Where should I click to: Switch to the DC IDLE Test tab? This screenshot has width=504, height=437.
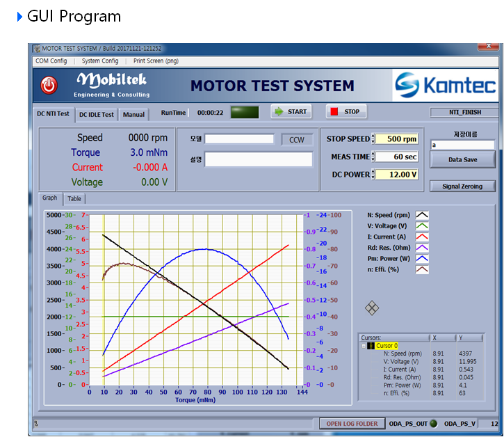tap(97, 115)
